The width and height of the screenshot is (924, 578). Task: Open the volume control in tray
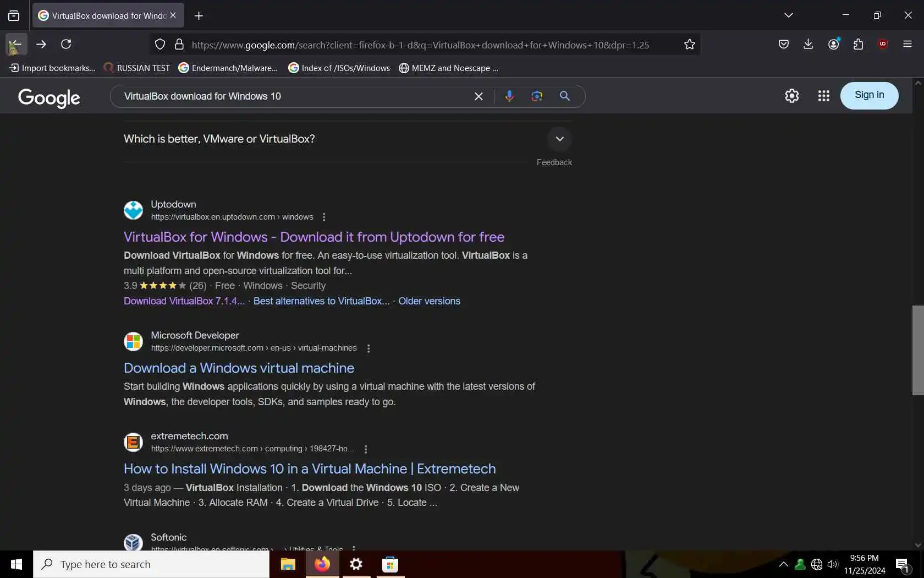833,564
